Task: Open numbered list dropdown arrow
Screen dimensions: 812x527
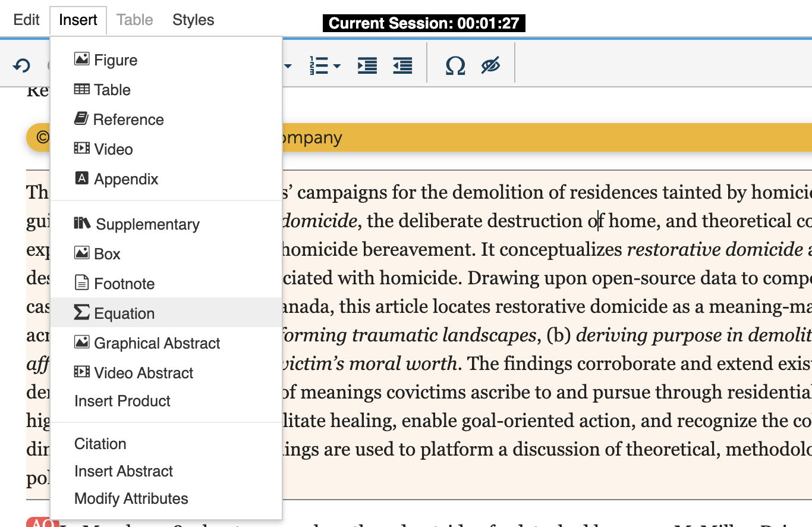Action: (337, 66)
